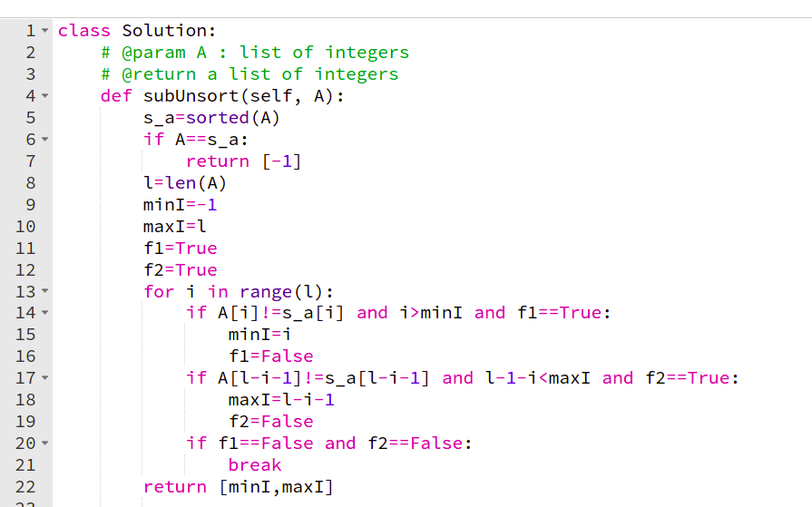Collapse line 17 if-block fold arrow

(x=45, y=378)
